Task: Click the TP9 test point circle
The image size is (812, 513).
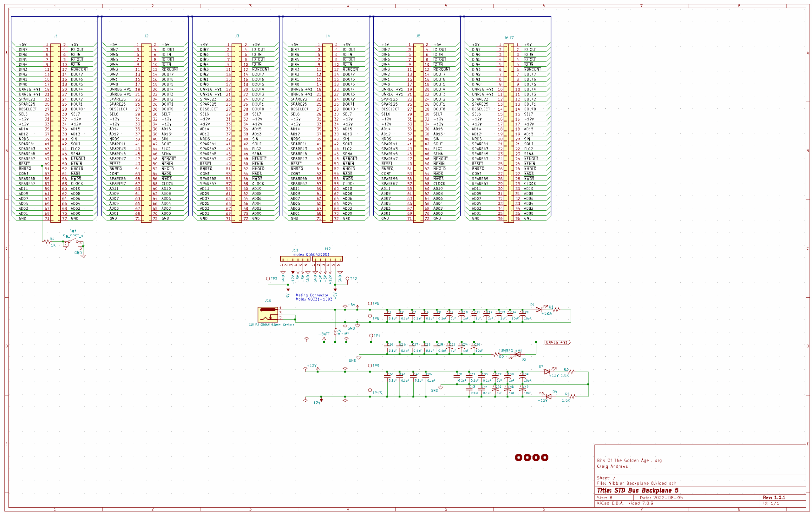Action: 370,365
